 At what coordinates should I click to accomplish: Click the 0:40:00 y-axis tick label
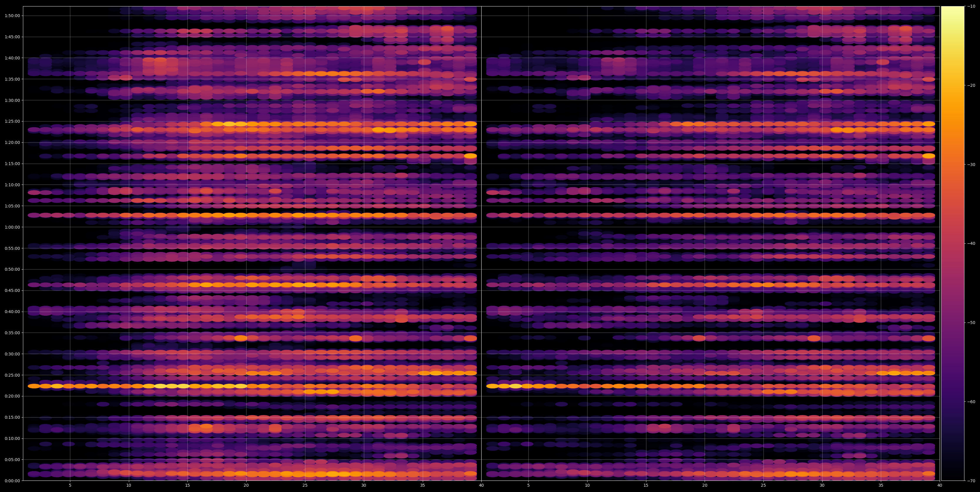coord(12,312)
